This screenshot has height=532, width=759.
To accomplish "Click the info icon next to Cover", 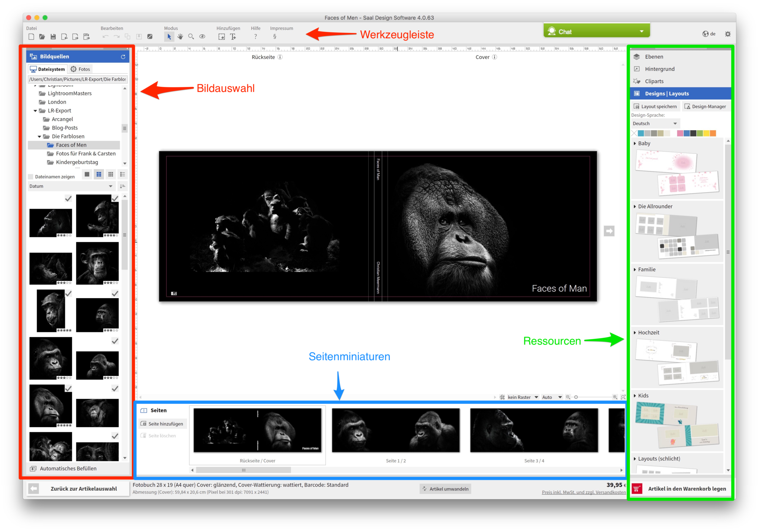I will [494, 57].
